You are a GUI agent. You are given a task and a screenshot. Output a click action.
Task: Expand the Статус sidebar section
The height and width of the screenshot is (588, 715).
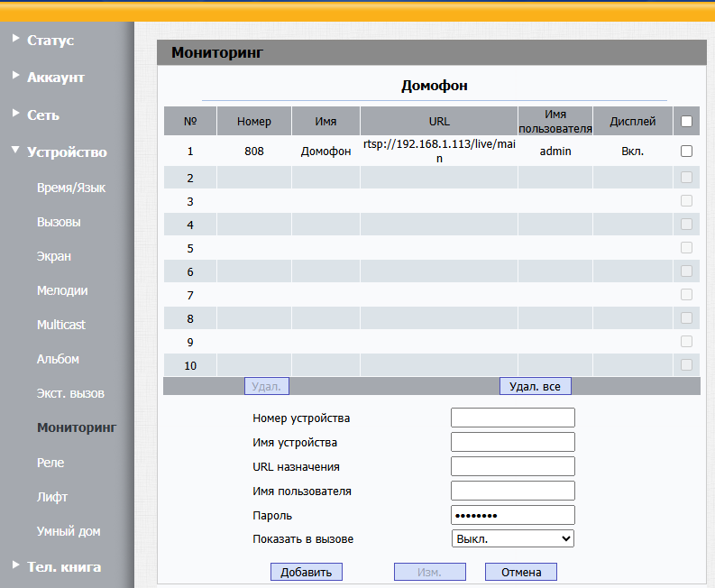pos(50,41)
